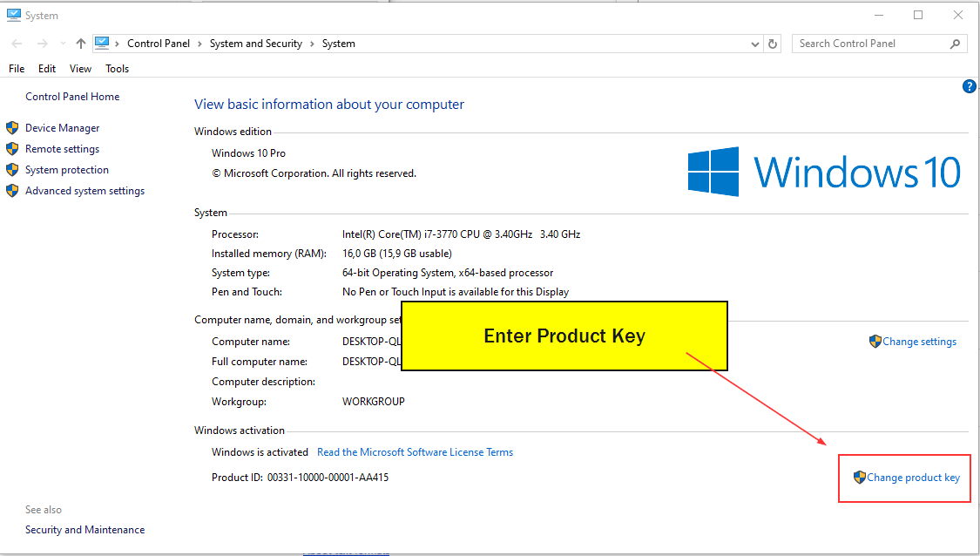This screenshot has height=556, width=980.
Task: Click the processor value Intel Core i7-3770
Action: 461,234
